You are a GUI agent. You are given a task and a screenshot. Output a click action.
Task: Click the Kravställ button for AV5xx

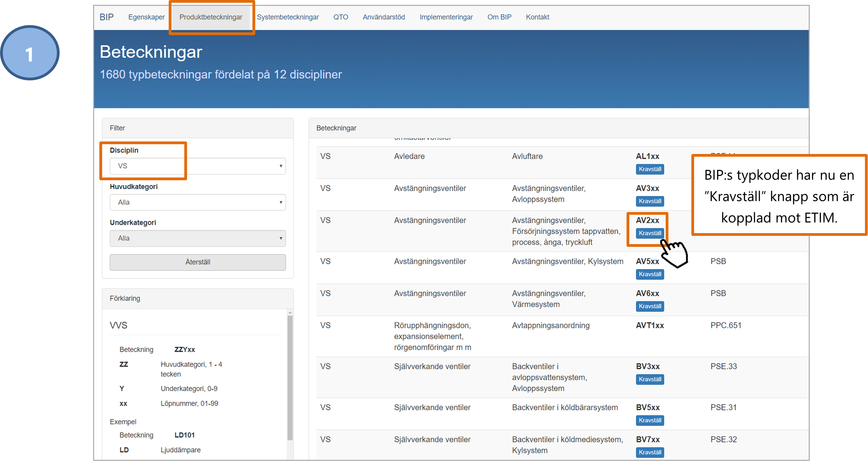[x=650, y=274]
